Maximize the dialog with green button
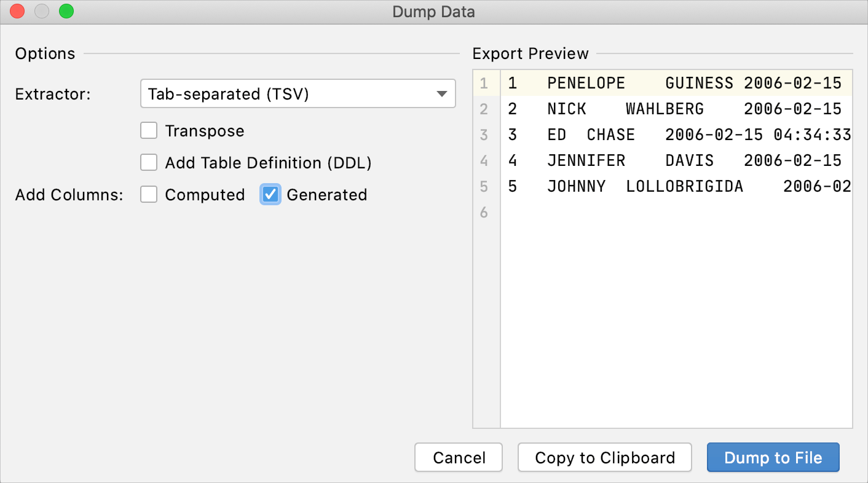The height and width of the screenshot is (483, 868). (x=66, y=11)
